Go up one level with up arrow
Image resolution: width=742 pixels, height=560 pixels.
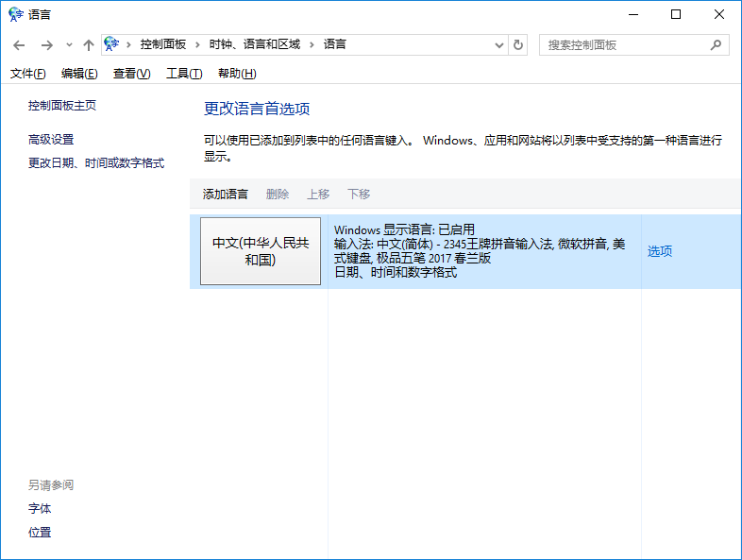click(89, 45)
